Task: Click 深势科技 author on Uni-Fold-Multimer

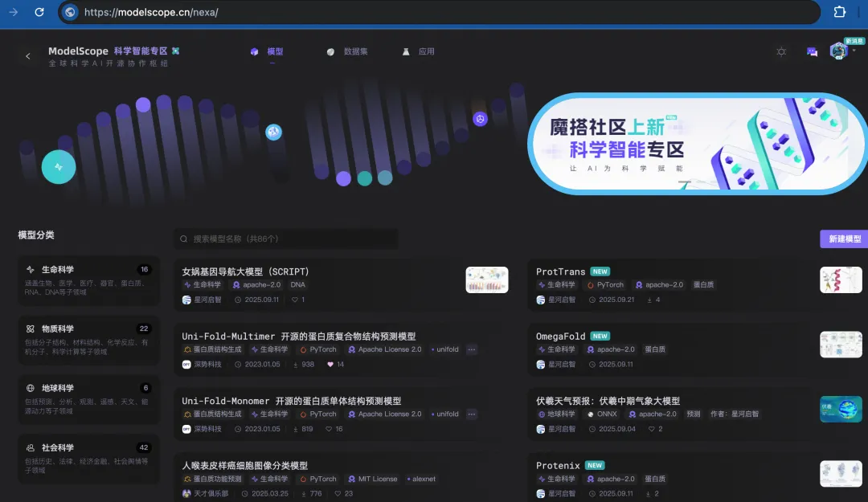Action: [x=207, y=365]
